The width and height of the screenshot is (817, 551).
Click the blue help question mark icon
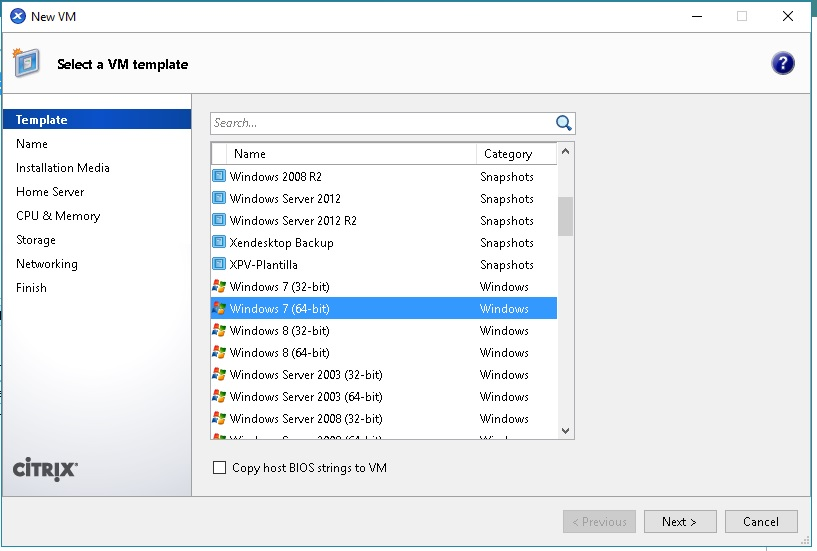pos(782,63)
